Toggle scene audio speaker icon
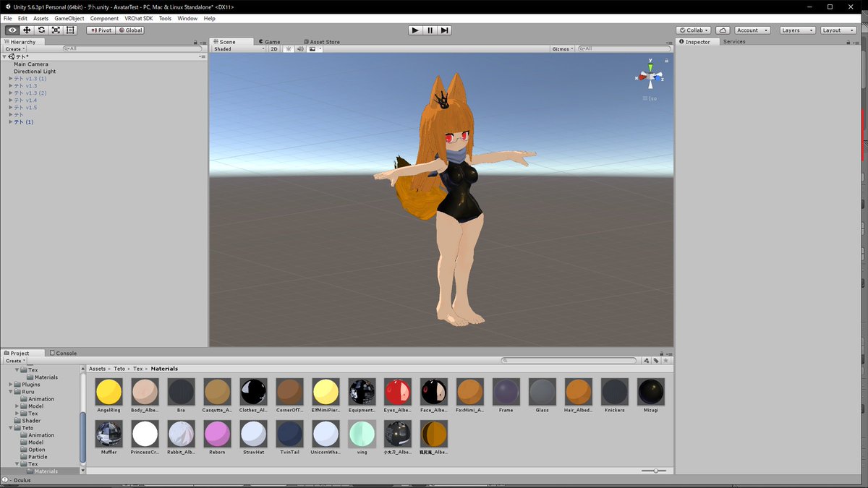The width and height of the screenshot is (868, 488). (x=299, y=49)
